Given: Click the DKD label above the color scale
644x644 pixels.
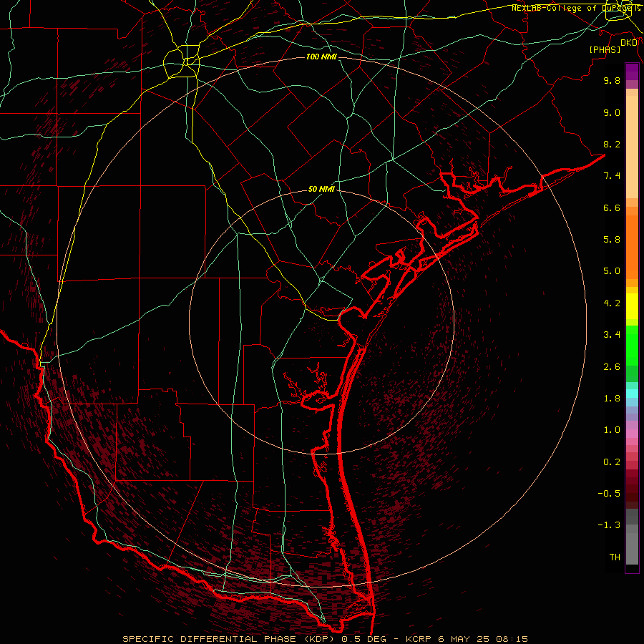Looking at the screenshot, I should coord(629,43).
